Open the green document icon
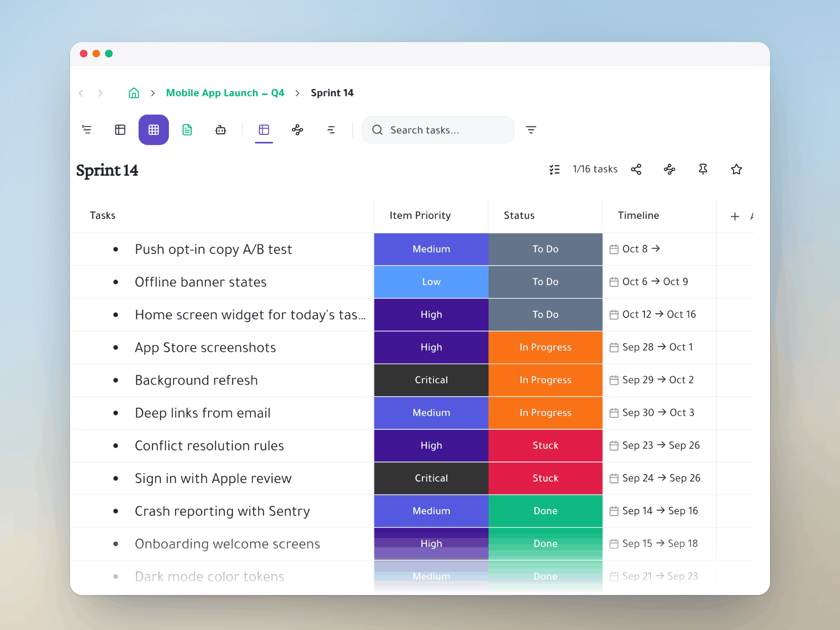This screenshot has height=630, width=840. (x=187, y=130)
